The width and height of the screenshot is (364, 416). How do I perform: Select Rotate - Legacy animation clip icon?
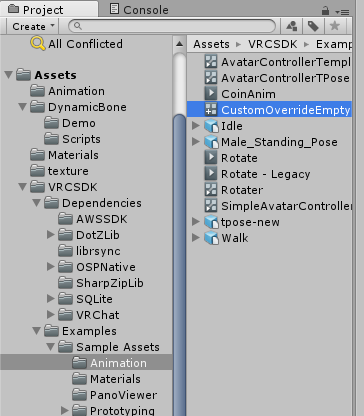pyautogui.click(x=211, y=174)
